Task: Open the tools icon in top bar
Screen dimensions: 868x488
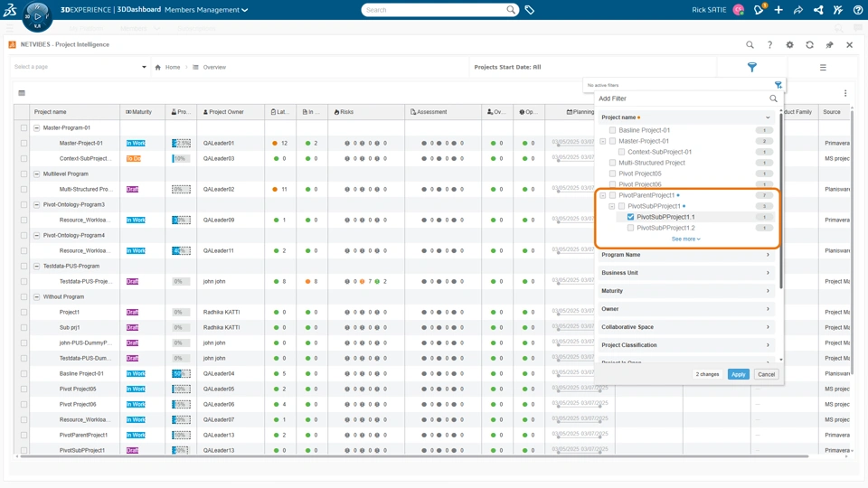Action: point(838,10)
